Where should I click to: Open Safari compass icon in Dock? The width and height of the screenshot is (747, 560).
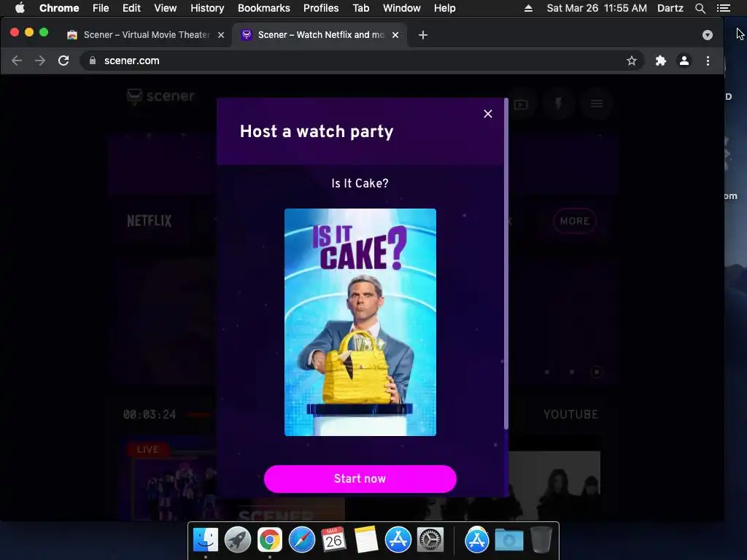[301, 540]
